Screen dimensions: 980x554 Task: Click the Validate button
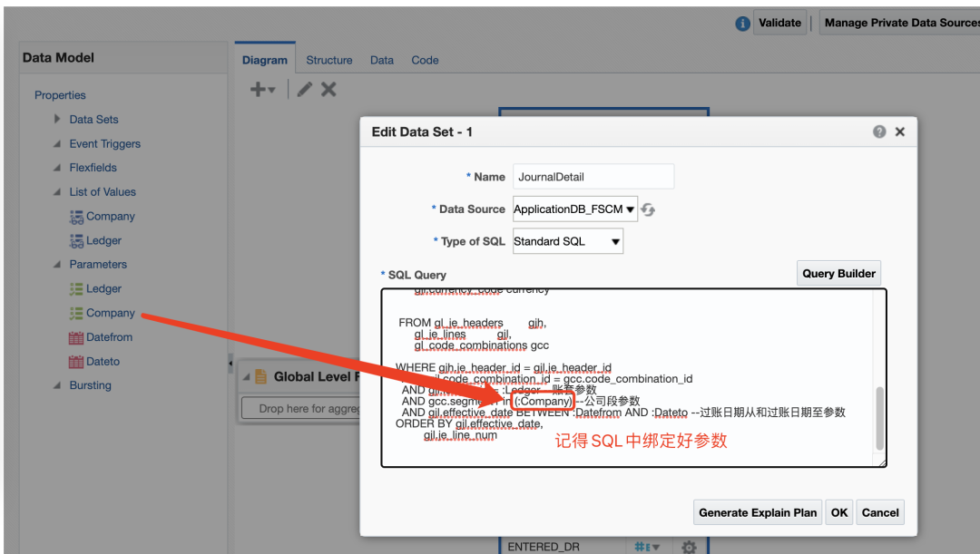pos(779,23)
